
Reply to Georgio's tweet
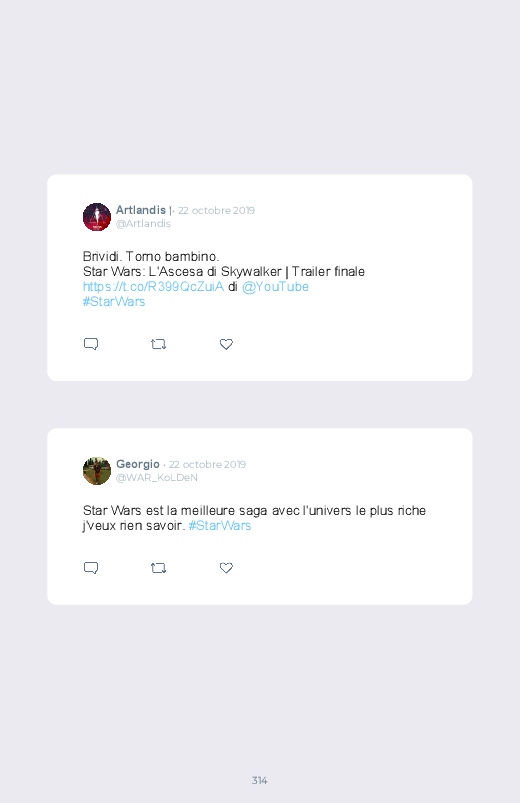91,567
